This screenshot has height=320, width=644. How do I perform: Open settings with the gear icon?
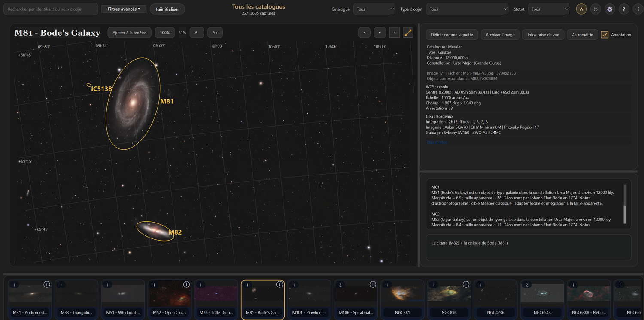[610, 9]
